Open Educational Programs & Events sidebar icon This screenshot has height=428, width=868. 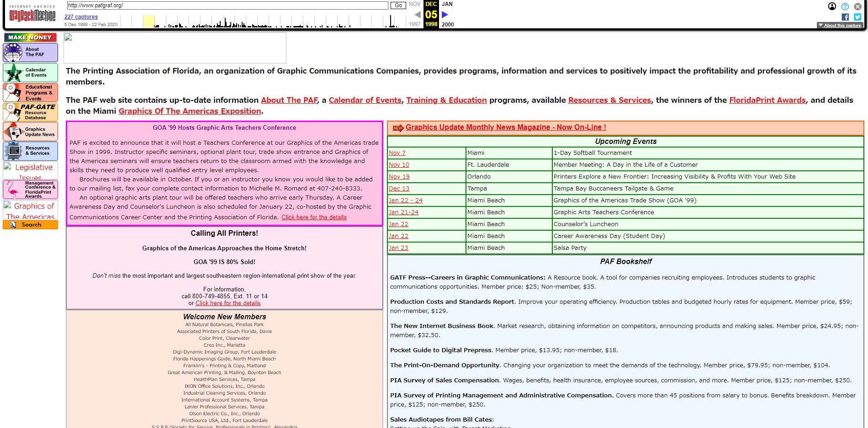[30, 92]
